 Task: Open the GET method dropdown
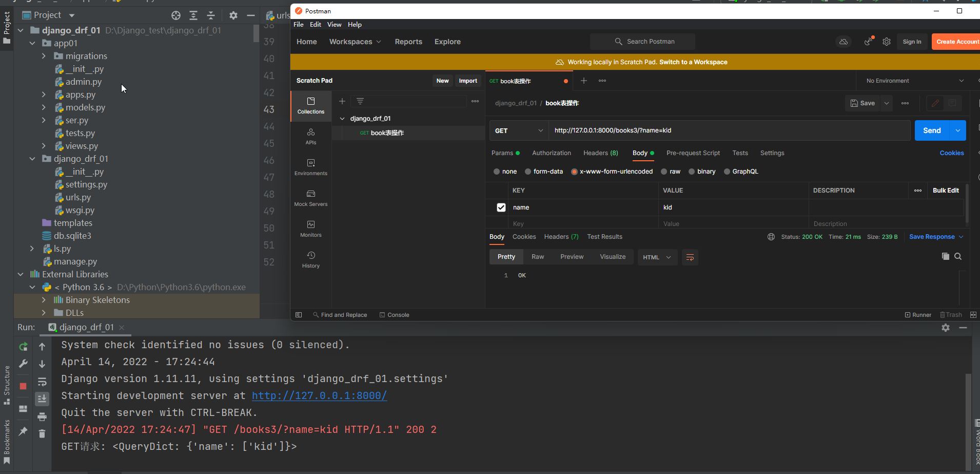point(519,130)
